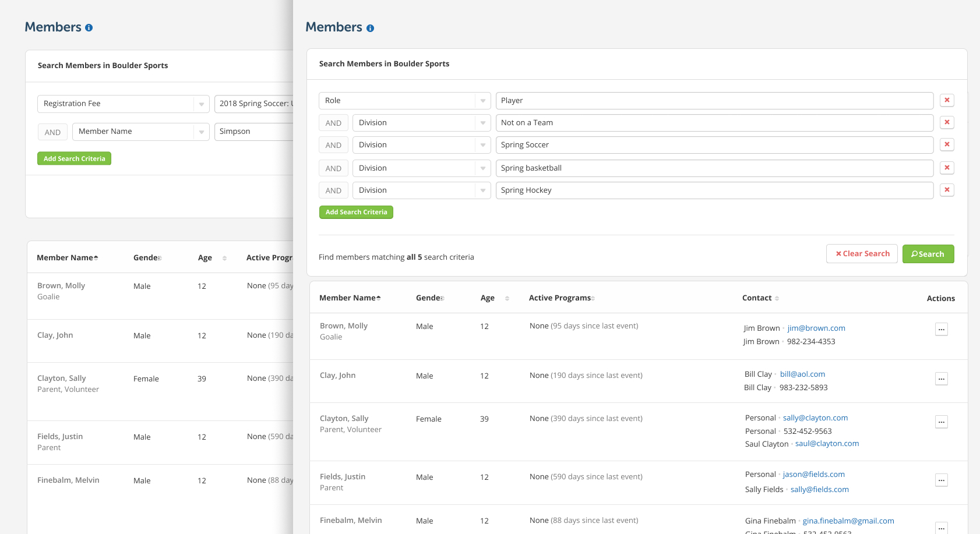Screen dimensions: 980x534
Task: Remove the Not on a Team criteria
Action: [x=947, y=122]
